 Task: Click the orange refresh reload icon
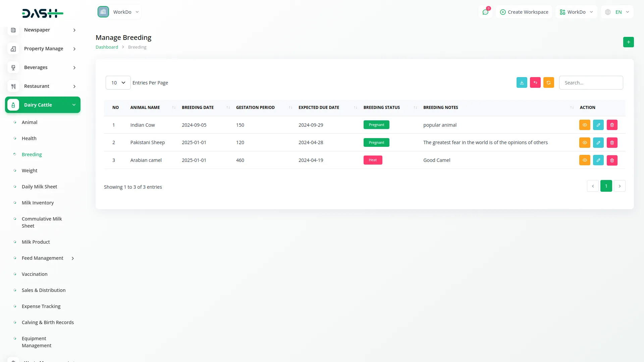pyautogui.click(x=548, y=82)
